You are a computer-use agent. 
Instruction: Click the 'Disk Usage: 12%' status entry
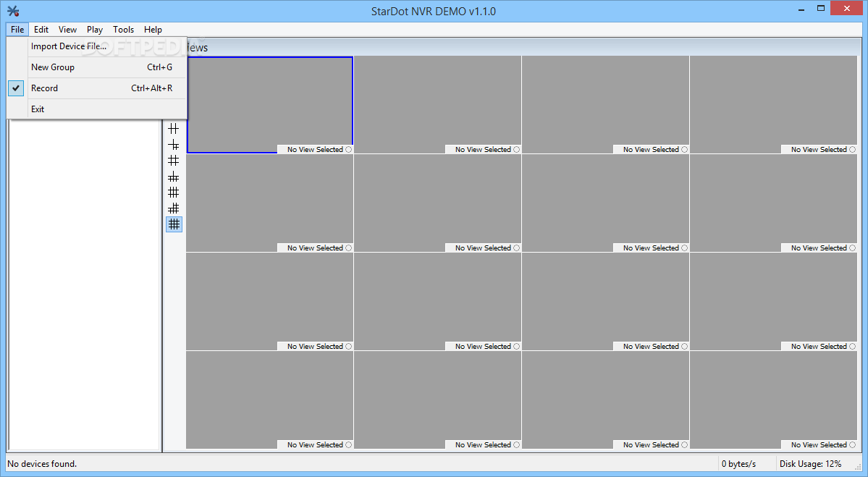(810, 464)
